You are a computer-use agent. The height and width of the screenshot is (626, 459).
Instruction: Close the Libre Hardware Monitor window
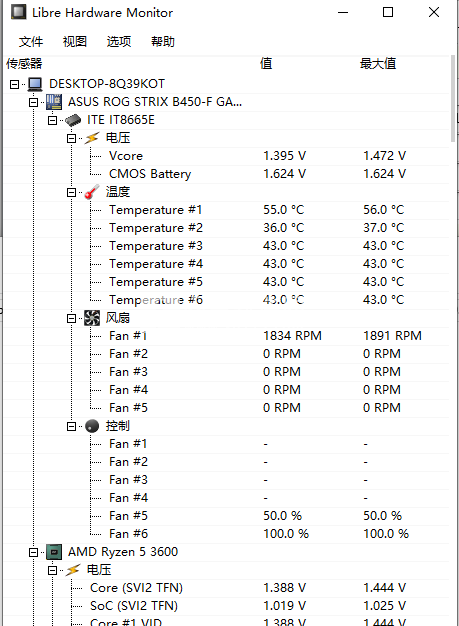point(434,12)
